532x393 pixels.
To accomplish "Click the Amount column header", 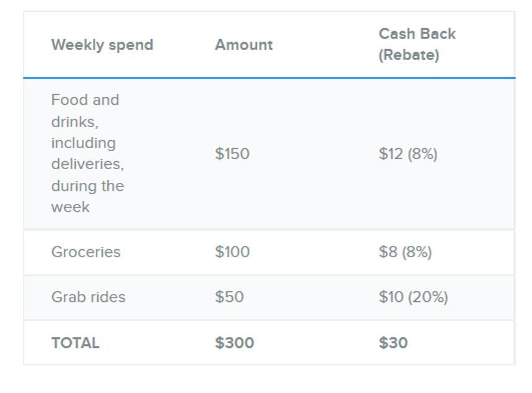I will click(244, 45).
